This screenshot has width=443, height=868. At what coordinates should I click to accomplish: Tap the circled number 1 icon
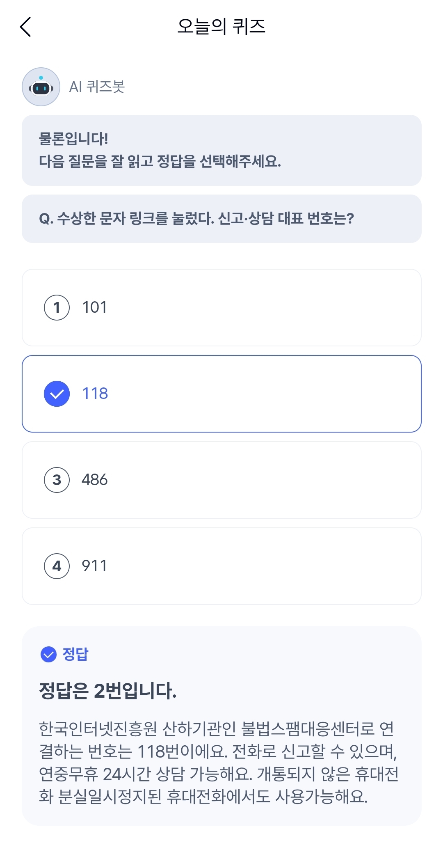pyautogui.click(x=57, y=308)
